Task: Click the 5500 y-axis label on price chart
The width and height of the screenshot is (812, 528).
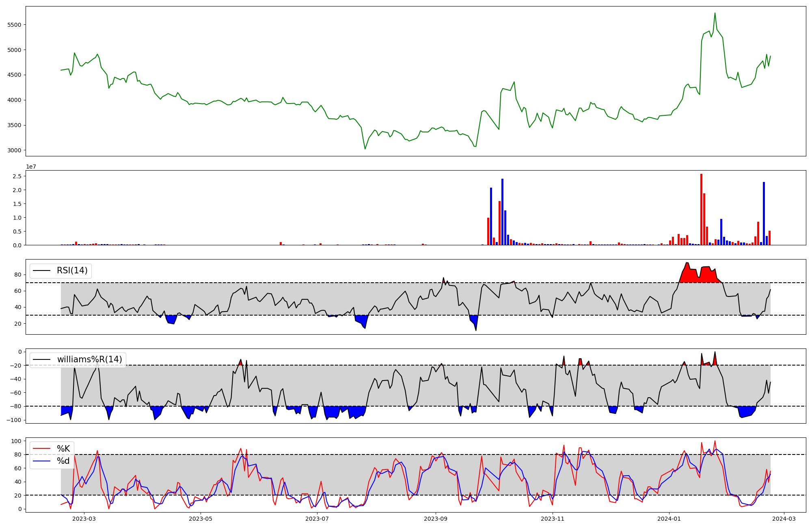Action: coord(14,25)
